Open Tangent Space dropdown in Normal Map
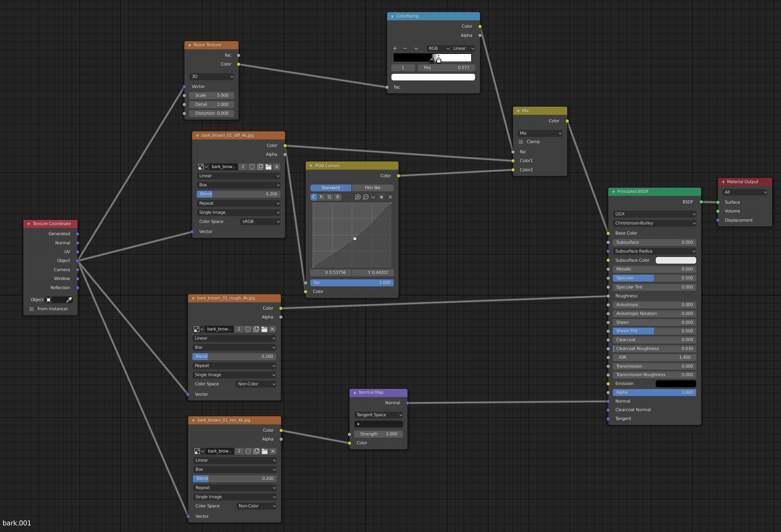 (x=379, y=415)
